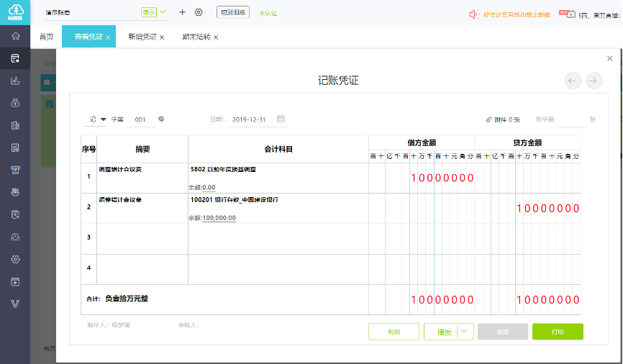Toggle the checked checkbox behind the dialog

49,104
